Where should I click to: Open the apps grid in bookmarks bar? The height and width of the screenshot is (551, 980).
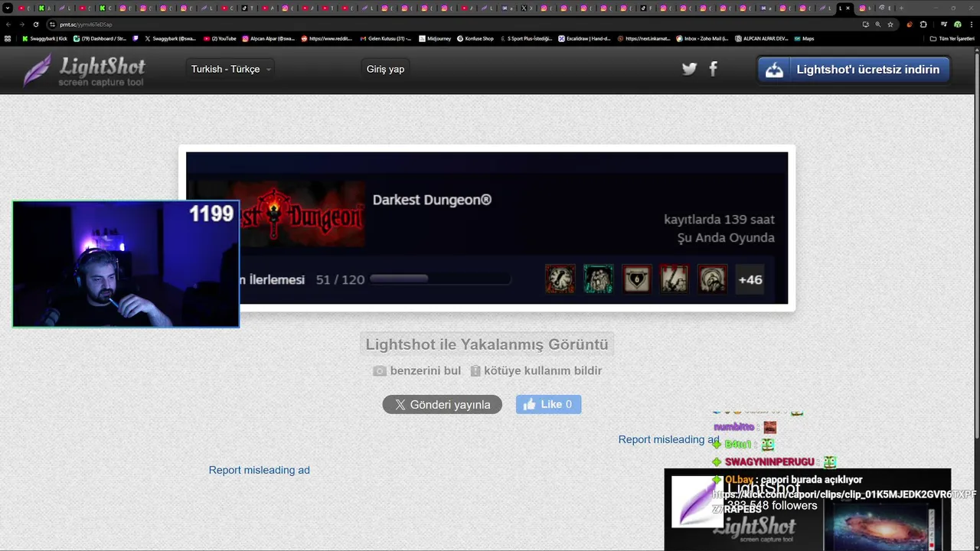point(8,38)
